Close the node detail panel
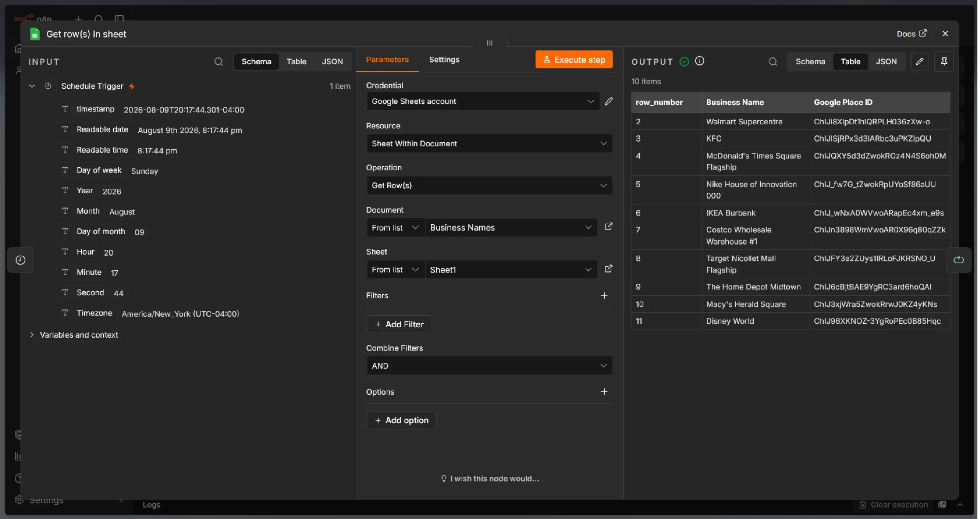The width and height of the screenshot is (980, 519). coord(945,34)
